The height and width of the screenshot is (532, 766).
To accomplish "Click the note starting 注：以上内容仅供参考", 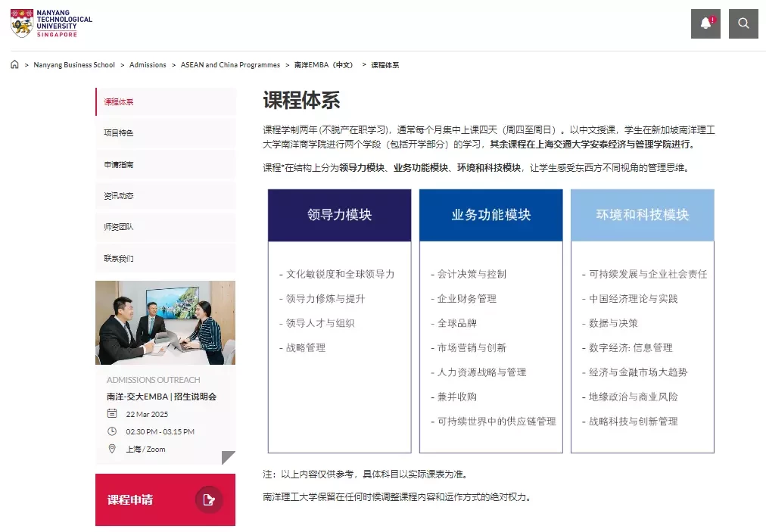I will point(366,474).
